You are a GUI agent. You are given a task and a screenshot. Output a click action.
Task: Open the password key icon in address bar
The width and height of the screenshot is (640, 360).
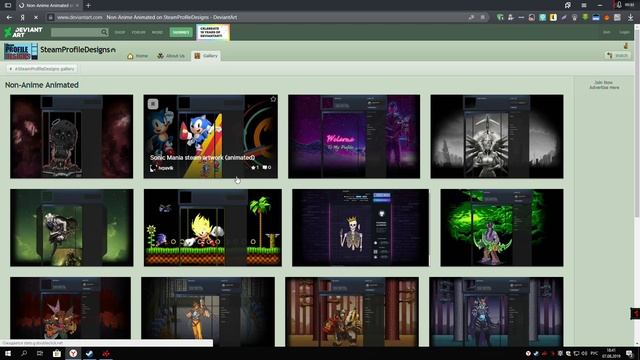471,18
